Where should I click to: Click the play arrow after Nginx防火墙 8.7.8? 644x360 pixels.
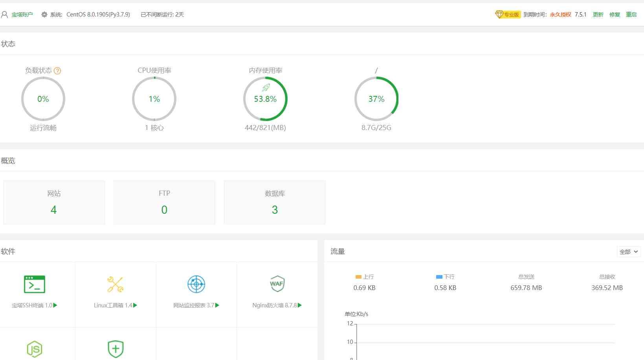pyautogui.click(x=300, y=305)
